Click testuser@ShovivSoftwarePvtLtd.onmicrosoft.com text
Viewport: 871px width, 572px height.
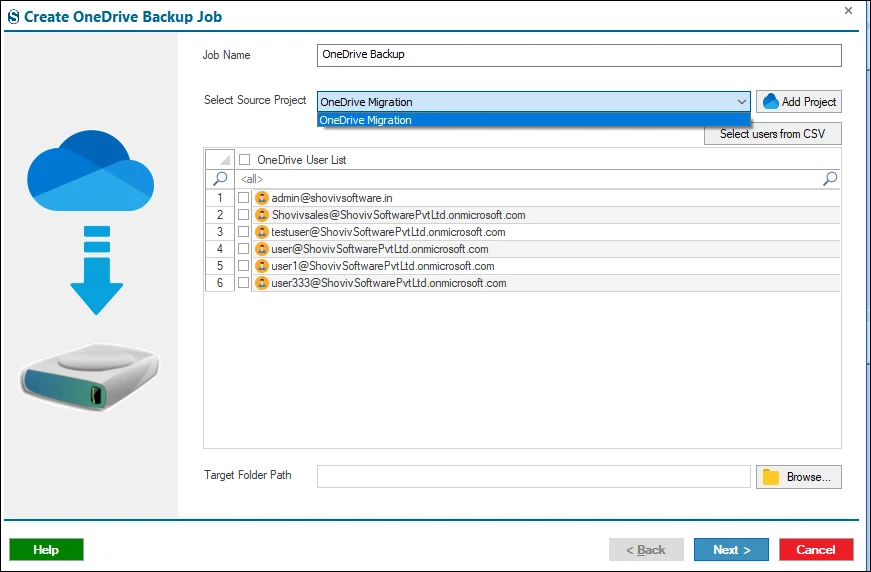(x=388, y=232)
